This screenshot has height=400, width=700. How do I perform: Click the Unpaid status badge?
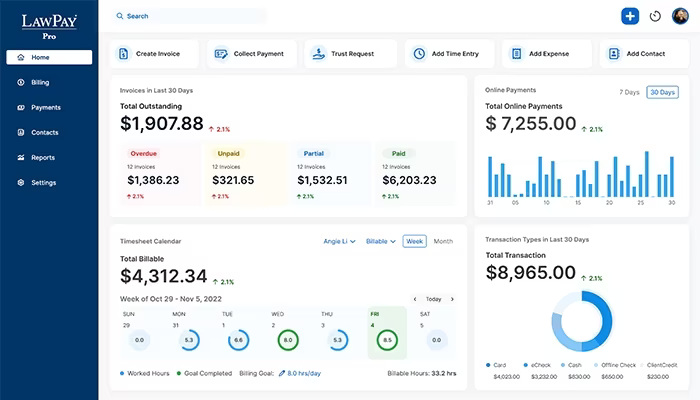[x=229, y=153]
